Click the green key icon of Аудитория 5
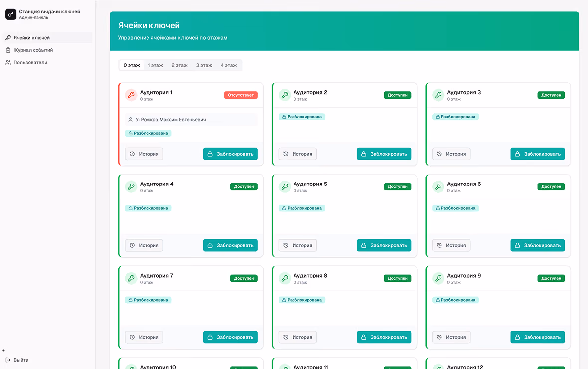 [x=285, y=186]
